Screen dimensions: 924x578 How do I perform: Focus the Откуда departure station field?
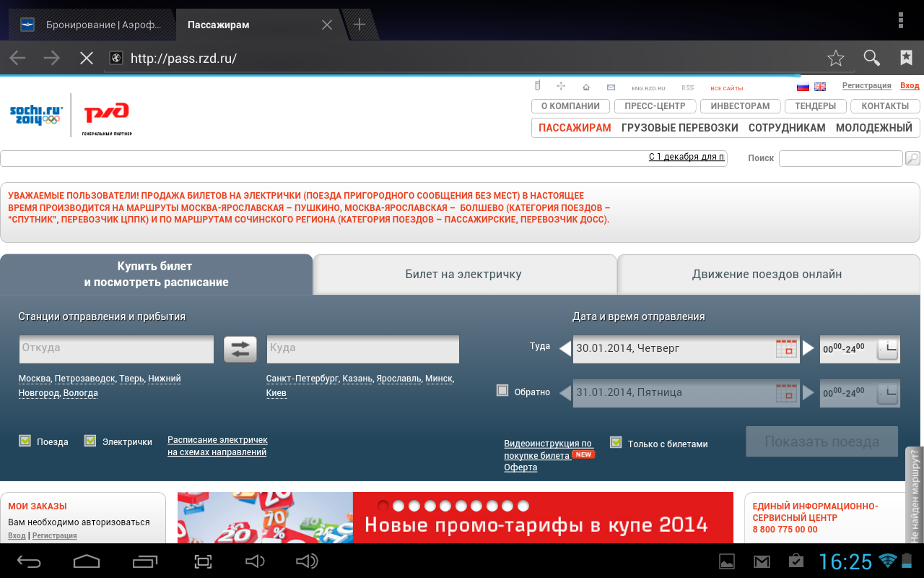[x=116, y=348]
